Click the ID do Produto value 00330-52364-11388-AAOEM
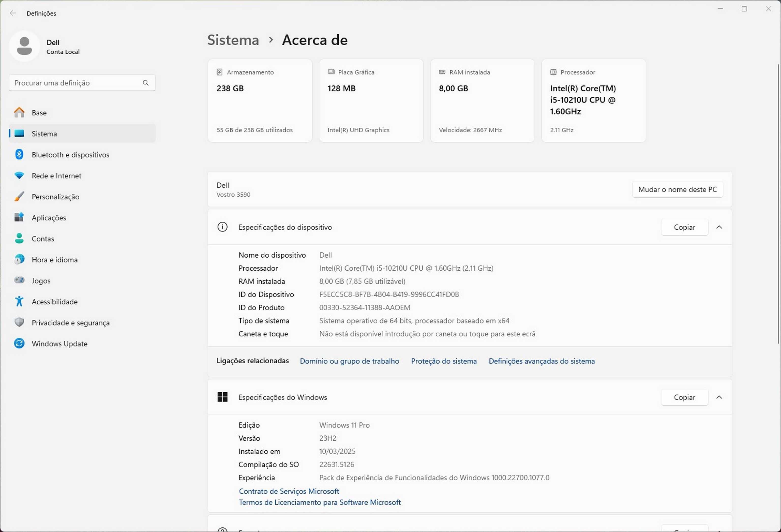The image size is (781, 532). coord(365,307)
